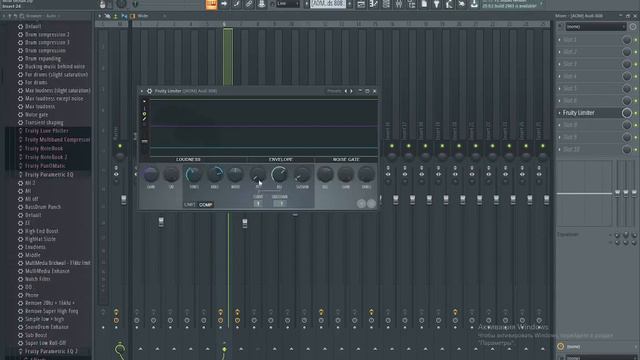Toggle Slot 1 green enable LED
The height and width of the screenshot is (360, 640).
tap(636, 40)
